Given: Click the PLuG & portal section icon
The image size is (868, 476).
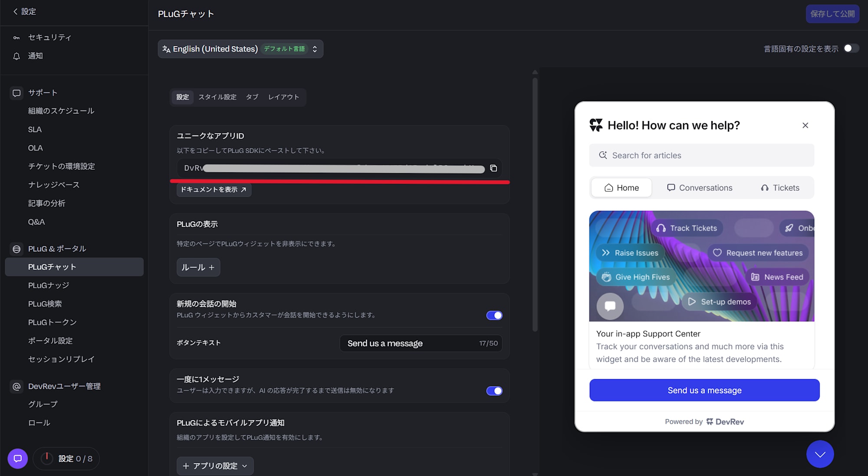Looking at the screenshot, I should [16, 249].
